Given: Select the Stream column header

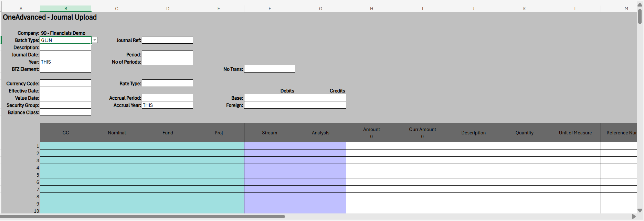Looking at the screenshot, I should [270, 133].
